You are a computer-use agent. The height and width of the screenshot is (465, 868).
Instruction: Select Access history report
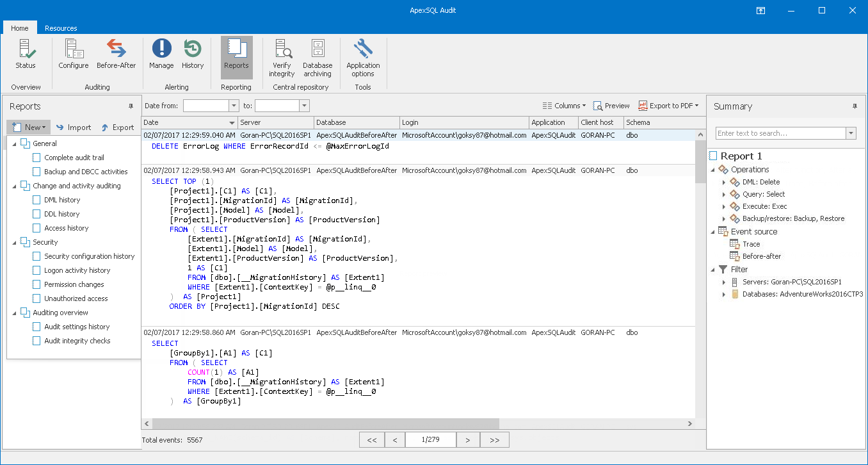(67, 228)
